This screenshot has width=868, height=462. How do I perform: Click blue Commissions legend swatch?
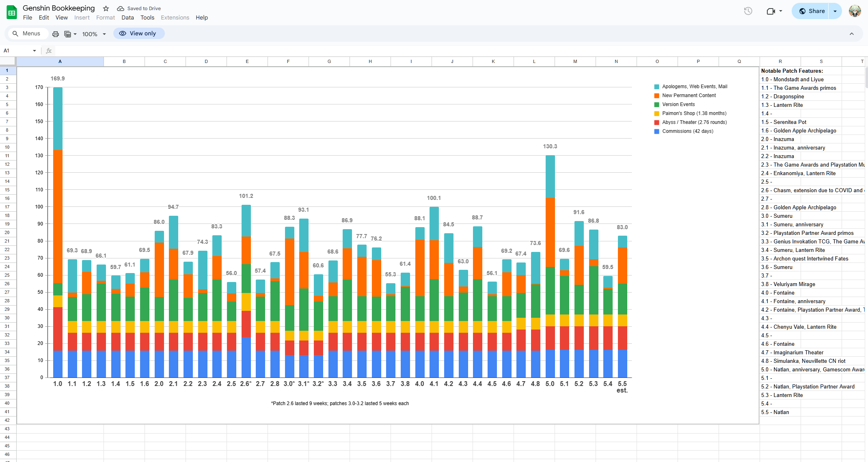coord(656,132)
